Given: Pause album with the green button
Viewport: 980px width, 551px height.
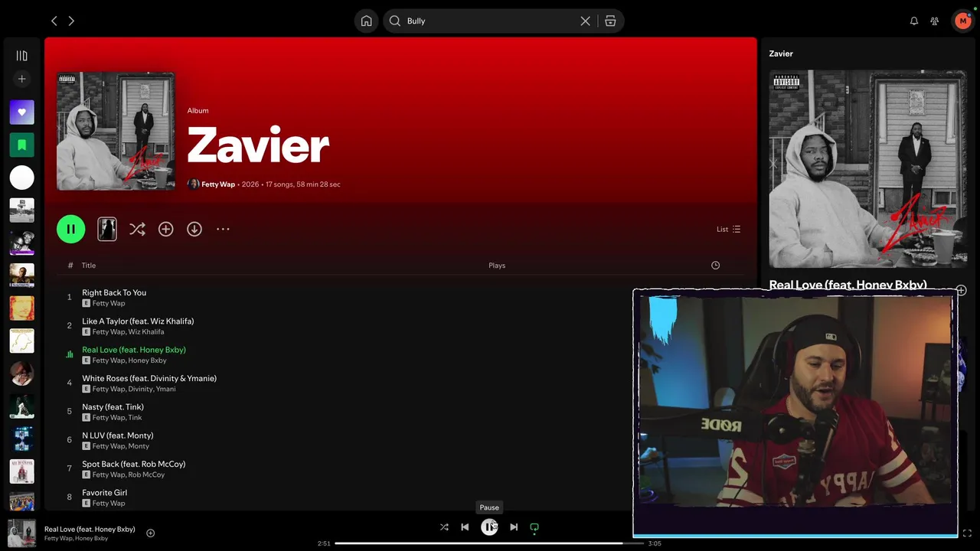Looking at the screenshot, I should point(70,229).
